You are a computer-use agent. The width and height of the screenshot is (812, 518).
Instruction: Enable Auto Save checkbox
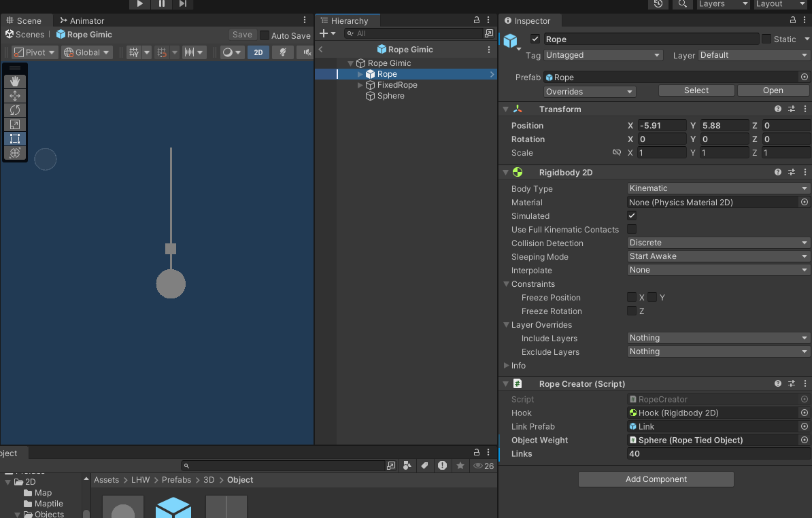coord(265,35)
